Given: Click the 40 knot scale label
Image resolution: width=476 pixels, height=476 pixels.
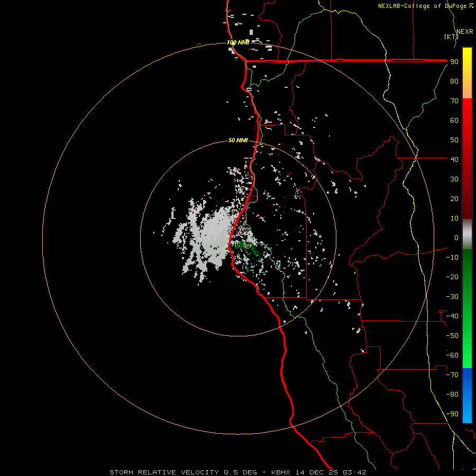Looking at the screenshot, I should tap(454, 159).
